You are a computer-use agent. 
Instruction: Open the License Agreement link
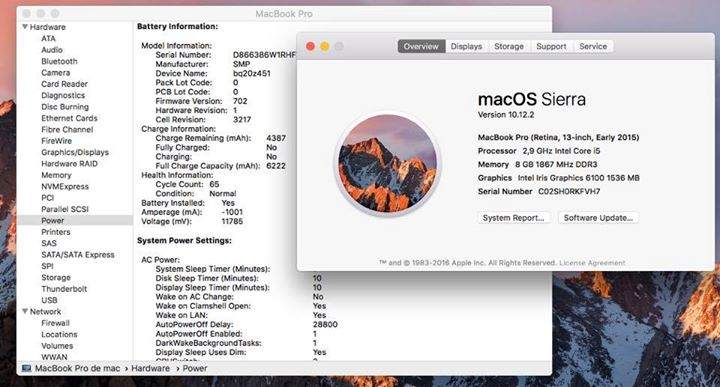[592, 263]
